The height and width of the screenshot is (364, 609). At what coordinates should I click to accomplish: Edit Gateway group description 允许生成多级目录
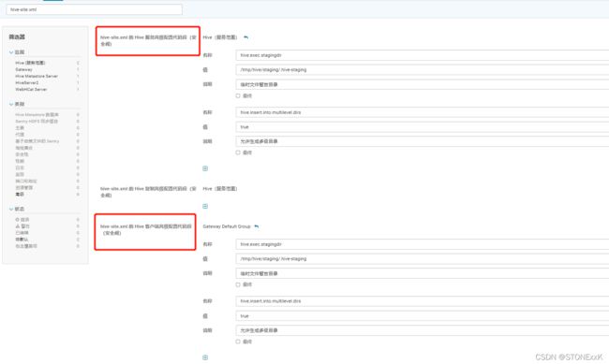pos(423,330)
